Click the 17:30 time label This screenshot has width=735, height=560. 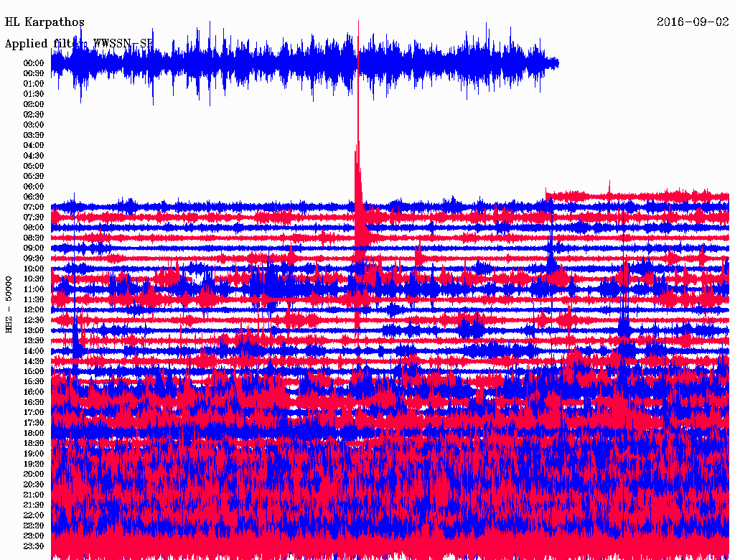coord(34,423)
